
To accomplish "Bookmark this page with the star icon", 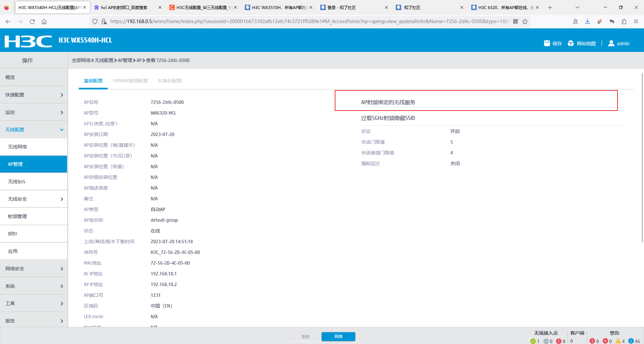I will coord(525,21).
